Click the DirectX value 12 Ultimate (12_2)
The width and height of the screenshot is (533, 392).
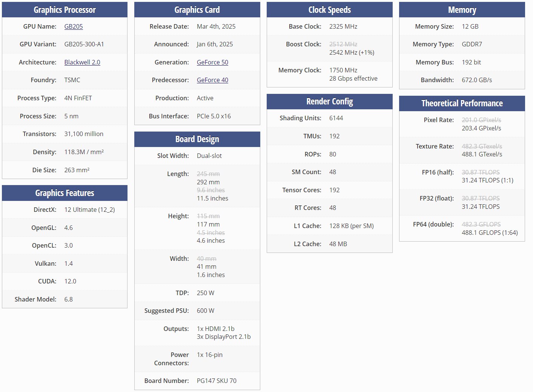coord(89,210)
